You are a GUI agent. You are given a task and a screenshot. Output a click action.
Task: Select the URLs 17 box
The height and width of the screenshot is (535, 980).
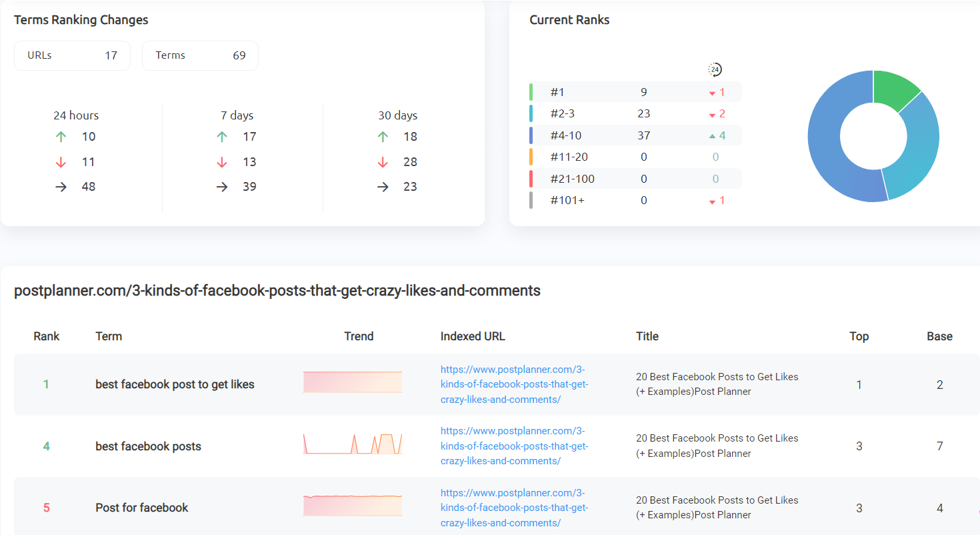tap(72, 55)
